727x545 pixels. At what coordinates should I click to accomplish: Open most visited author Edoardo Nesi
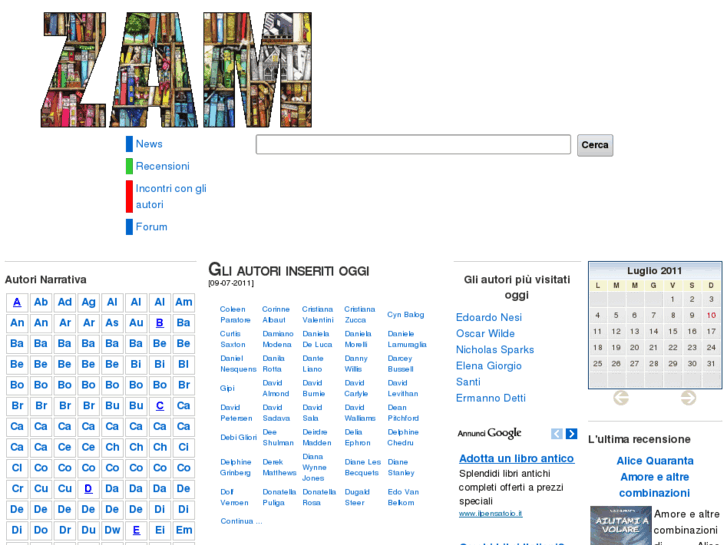(489, 317)
